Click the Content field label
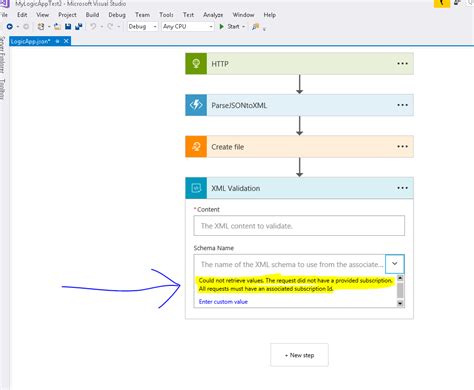Image resolution: width=474 pixels, height=390 pixels. (208, 209)
